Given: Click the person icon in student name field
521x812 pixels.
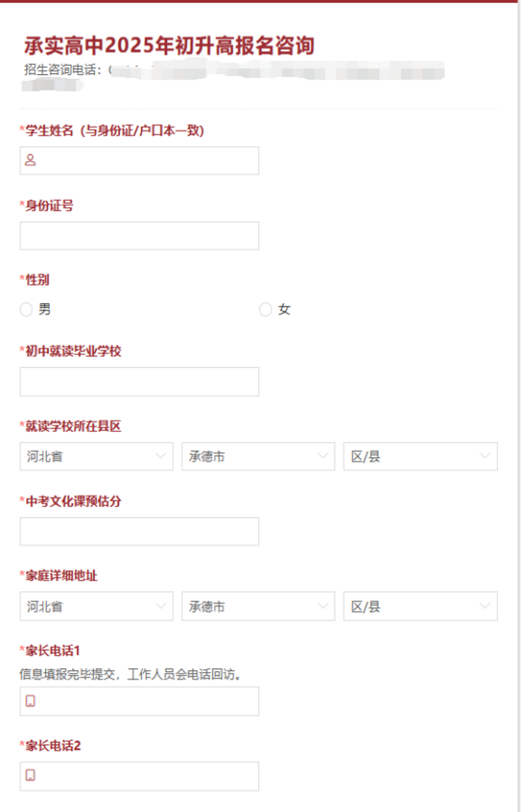Looking at the screenshot, I should 30,161.
